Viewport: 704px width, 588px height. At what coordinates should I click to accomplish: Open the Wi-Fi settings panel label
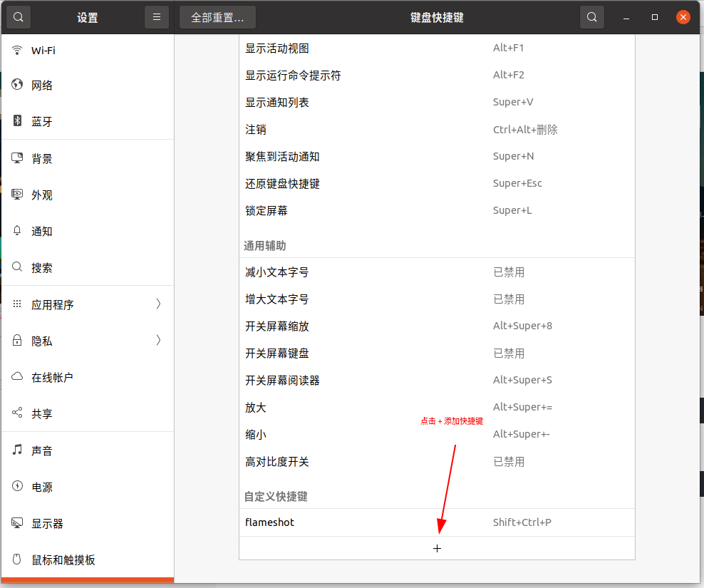point(43,51)
